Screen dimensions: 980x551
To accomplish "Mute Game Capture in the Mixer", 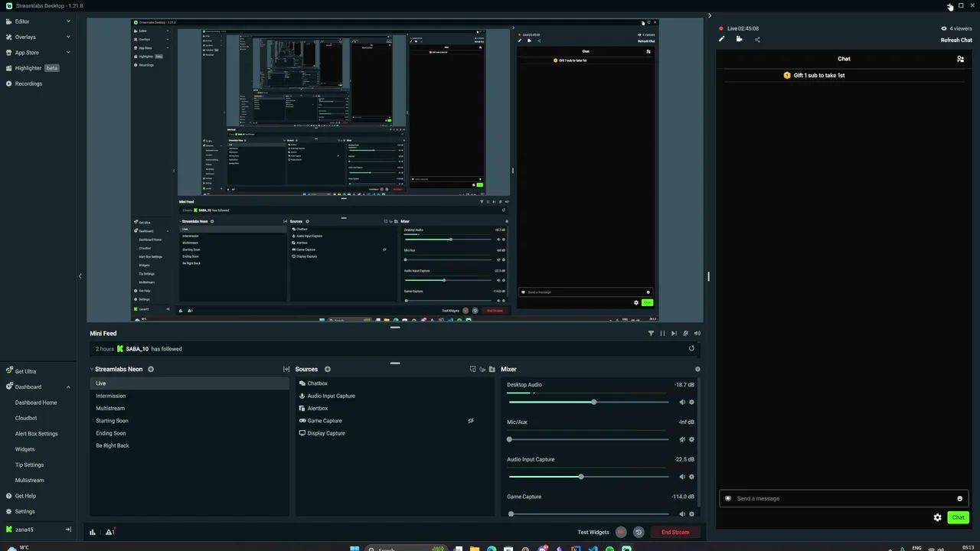I will [682, 514].
